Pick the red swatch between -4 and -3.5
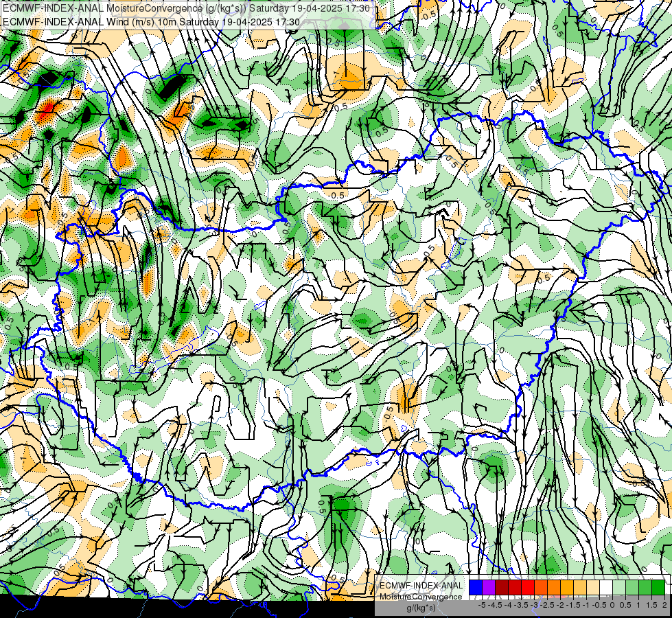 [x=515, y=587]
